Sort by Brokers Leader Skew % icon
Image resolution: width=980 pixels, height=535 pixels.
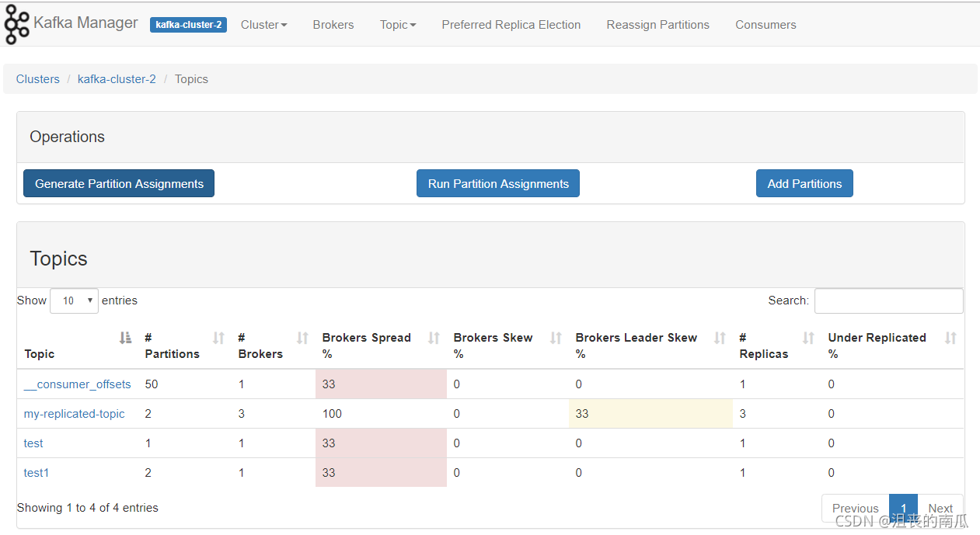[720, 338]
